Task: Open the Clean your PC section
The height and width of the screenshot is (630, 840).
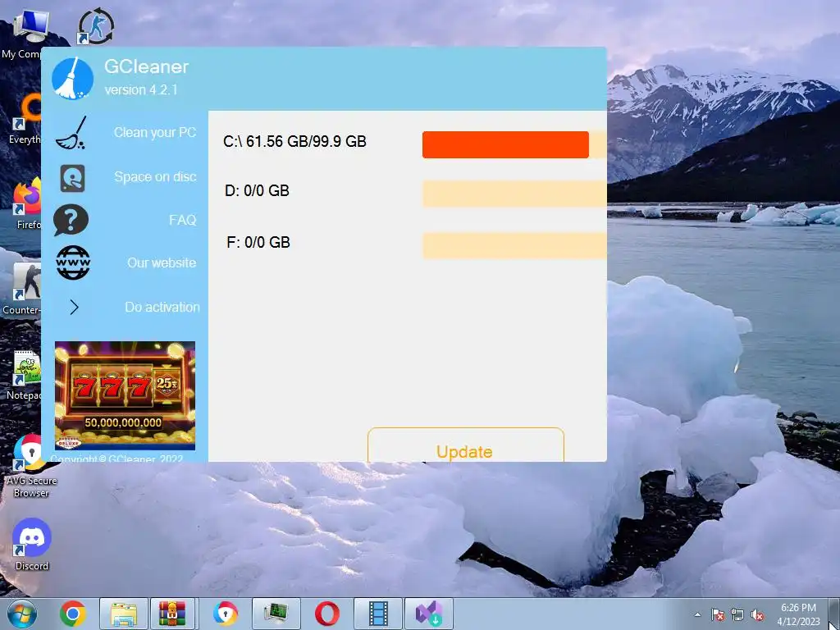Action: tap(155, 132)
